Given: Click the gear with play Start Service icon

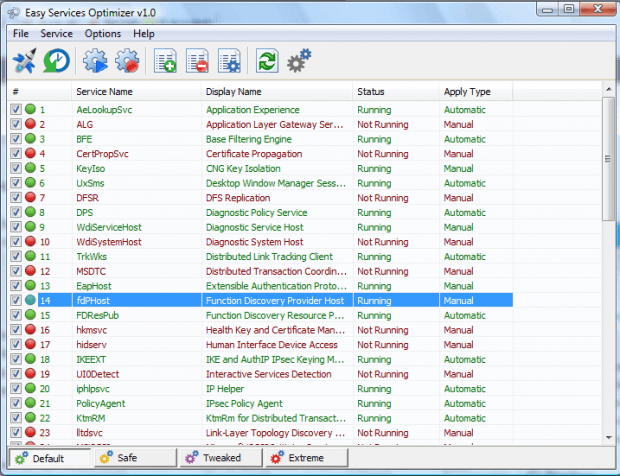Looking at the screenshot, I should pos(95,61).
